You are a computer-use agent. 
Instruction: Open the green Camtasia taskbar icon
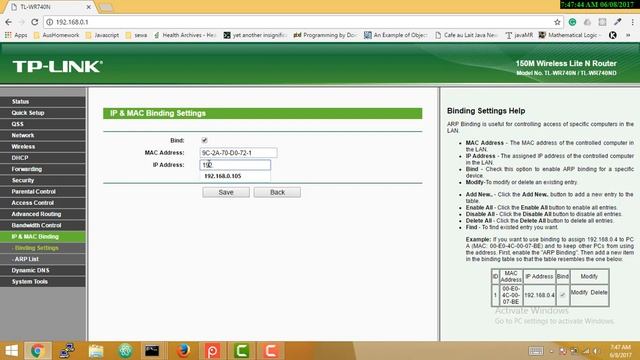241,351
